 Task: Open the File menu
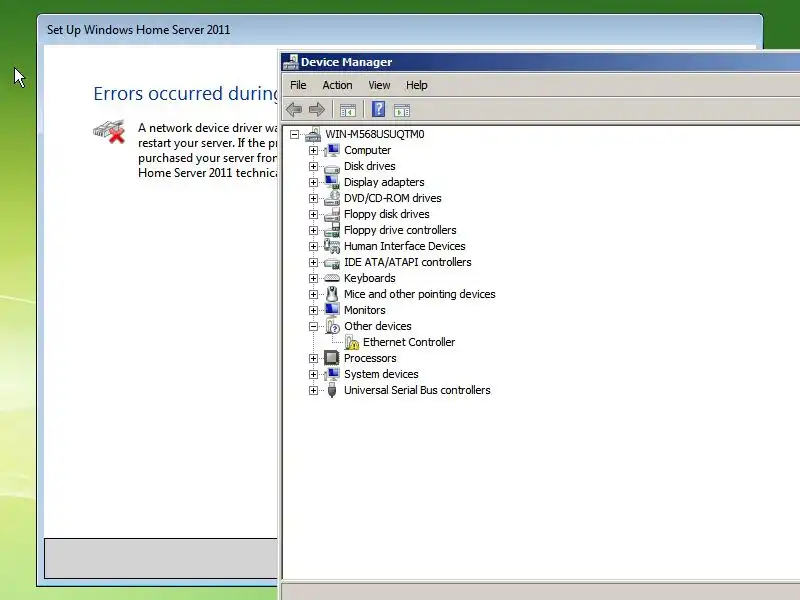[x=298, y=85]
